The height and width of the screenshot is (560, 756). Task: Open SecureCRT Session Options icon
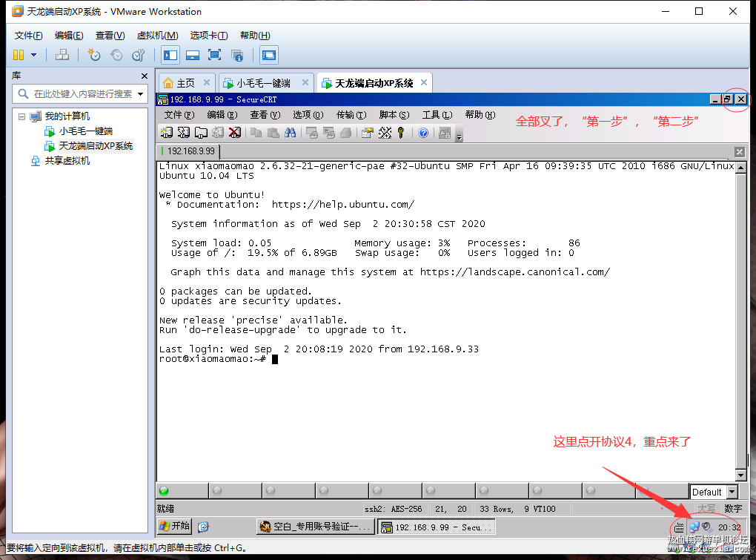click(368, 133)
